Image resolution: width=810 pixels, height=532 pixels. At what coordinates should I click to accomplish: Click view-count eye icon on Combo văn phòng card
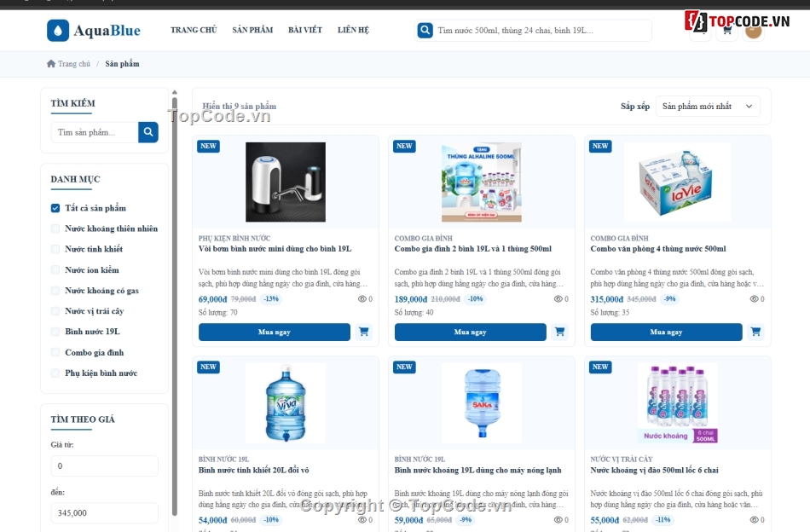tap(755, 299)
